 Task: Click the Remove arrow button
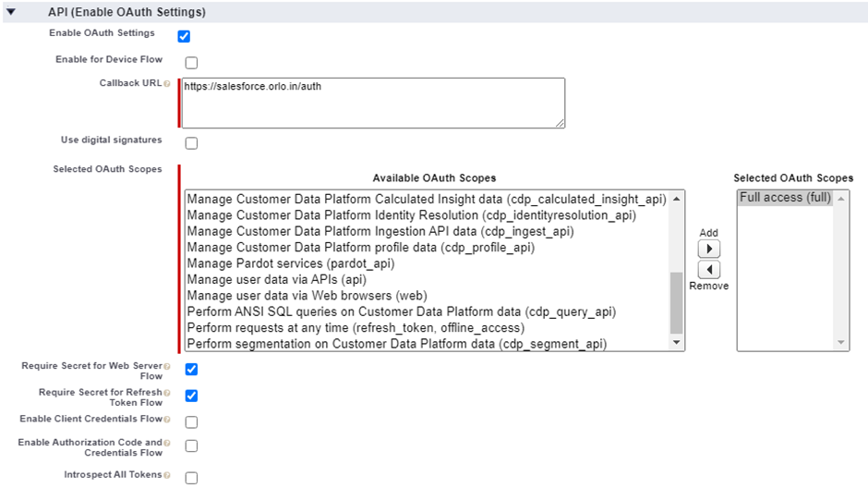pos(708,269)
